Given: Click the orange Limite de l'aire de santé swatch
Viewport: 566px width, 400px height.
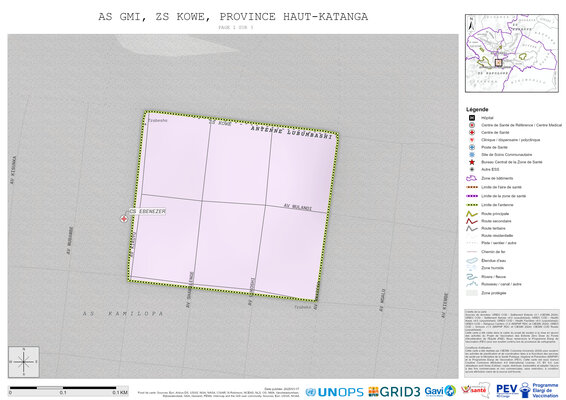Looking at the screenshot, I should [x=472, y=187].
